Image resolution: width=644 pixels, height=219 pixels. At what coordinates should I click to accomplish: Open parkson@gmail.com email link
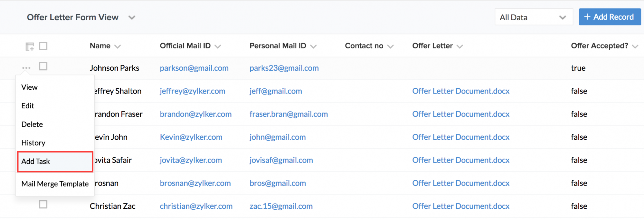pyautogui.click(x=194, y=68)
